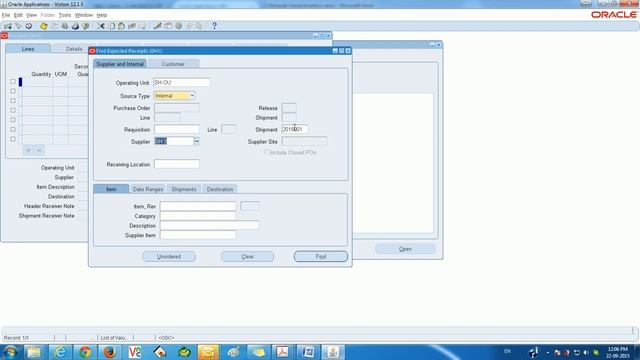Toggle the Include Closed POs checkbox
Viewport: 640px width, 360px height.
pyautogui.click(x=267, y=152)
